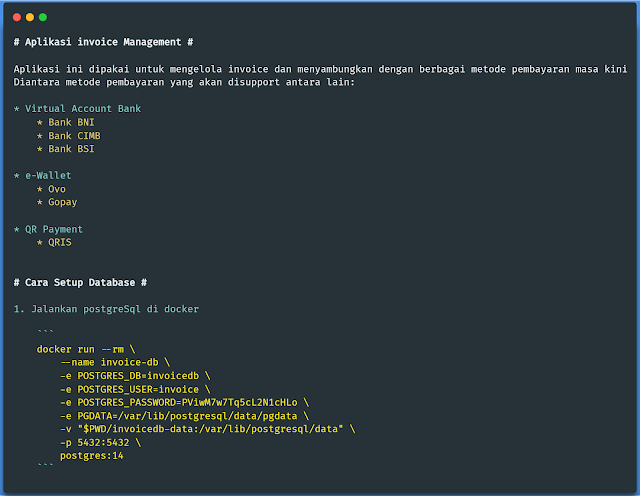
Task: Click the yellow minimize window dot
Action: point(30,17)
